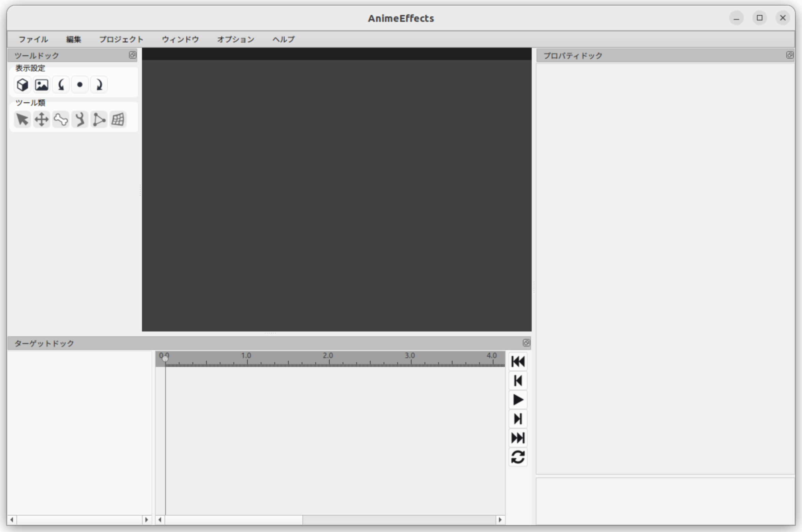802x532 pixels.
Task: Float the ターゲットドック panel
Action: tap(526, 343)
